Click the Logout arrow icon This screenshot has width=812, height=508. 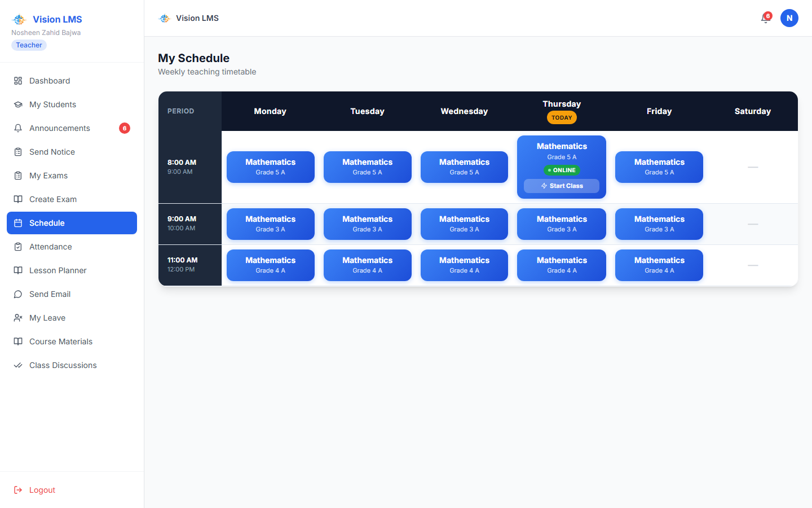tap(18, 490)
